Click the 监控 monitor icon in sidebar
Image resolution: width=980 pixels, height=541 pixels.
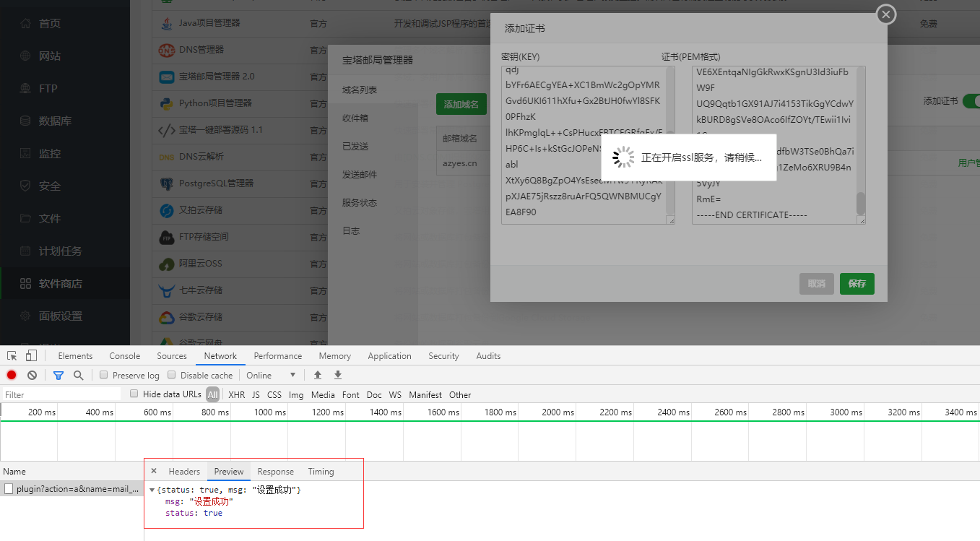pyautogui.click(x=25, y=153)
